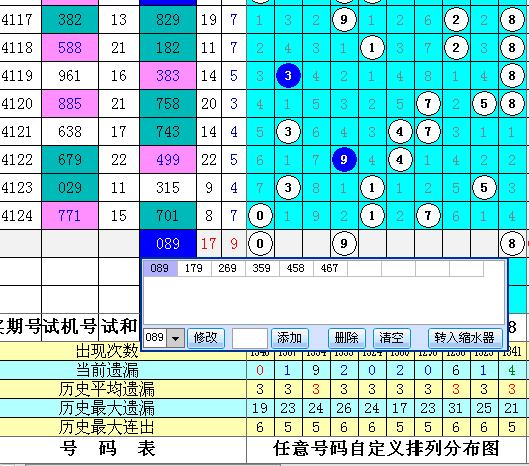Select the 269 entry in the number list
This screenshot has height=466, width=529.
click(x=228, y=268)
